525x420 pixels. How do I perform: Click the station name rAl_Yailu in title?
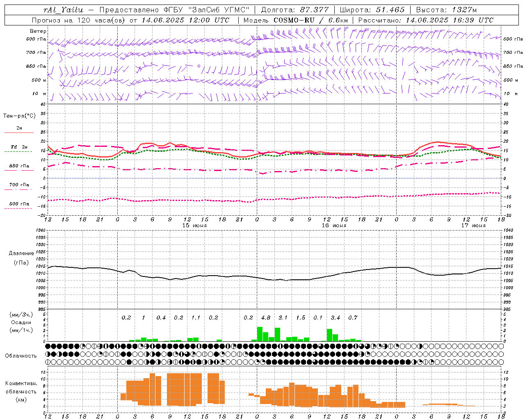pyautogui.click(x=63, y=10)
